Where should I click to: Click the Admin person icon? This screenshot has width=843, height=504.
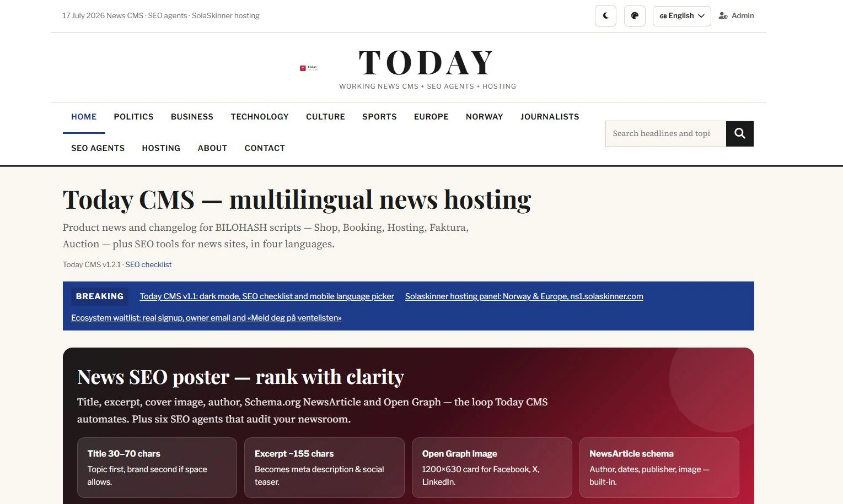click(723, 16)
